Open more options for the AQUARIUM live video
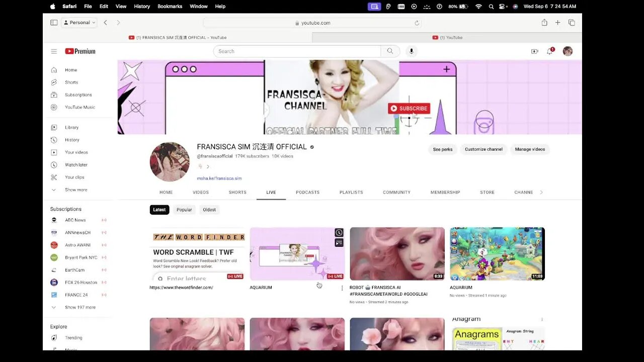 (342, 288)
